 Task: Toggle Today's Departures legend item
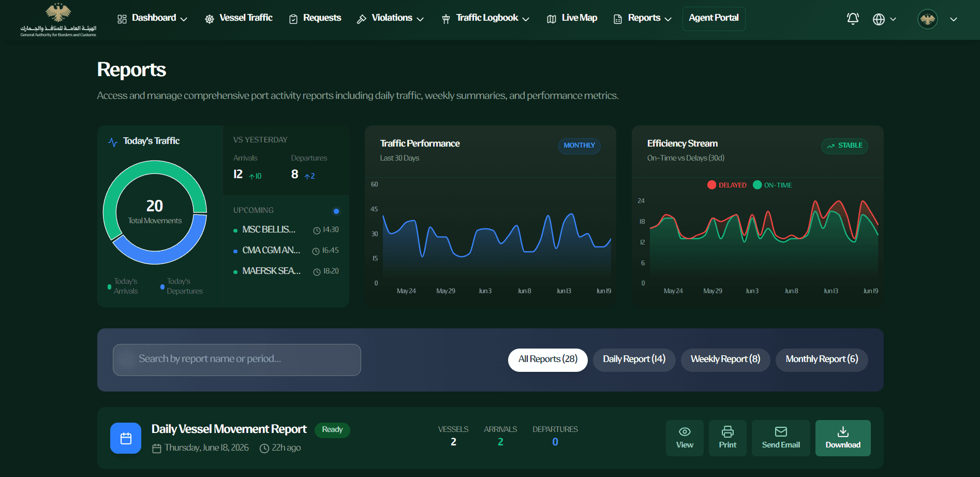(x=182, y=286)
